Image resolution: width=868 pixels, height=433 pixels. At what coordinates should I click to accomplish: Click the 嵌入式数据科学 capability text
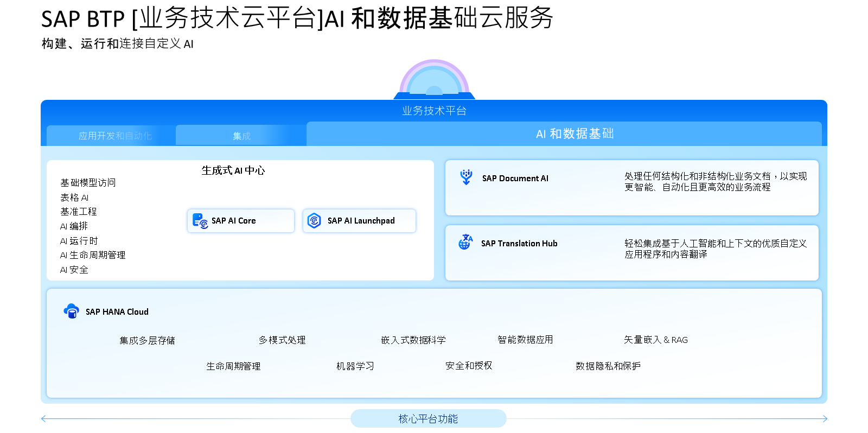click(413, 340)
